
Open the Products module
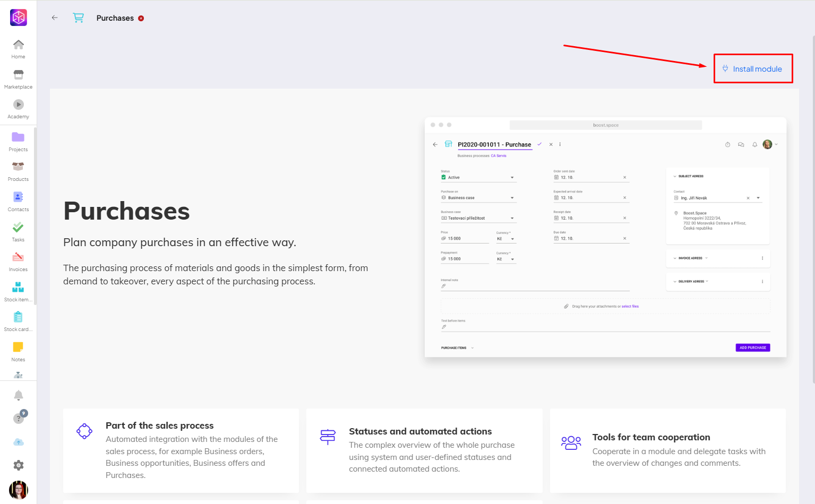pos(18,171)
